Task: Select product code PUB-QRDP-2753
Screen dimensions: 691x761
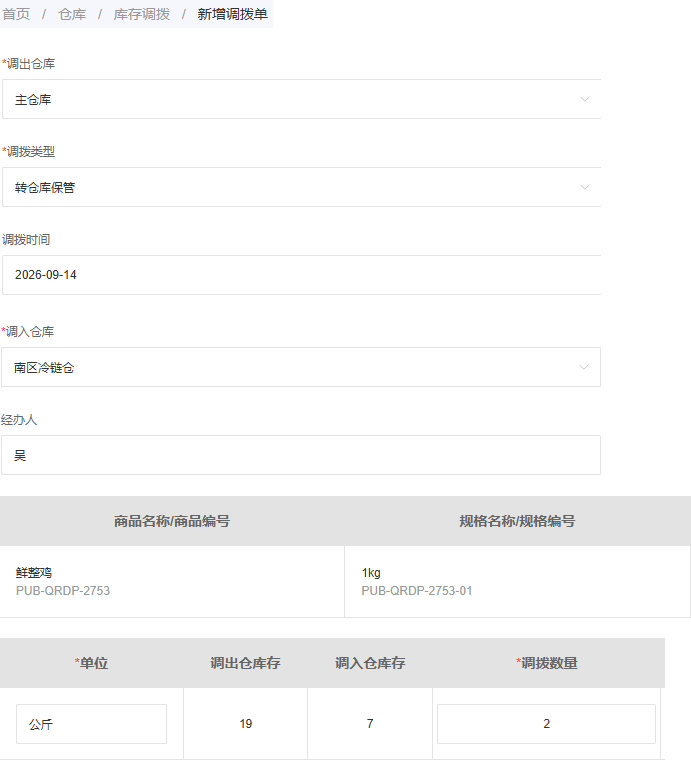Action: pyautogui.click(x=63, y=591)
